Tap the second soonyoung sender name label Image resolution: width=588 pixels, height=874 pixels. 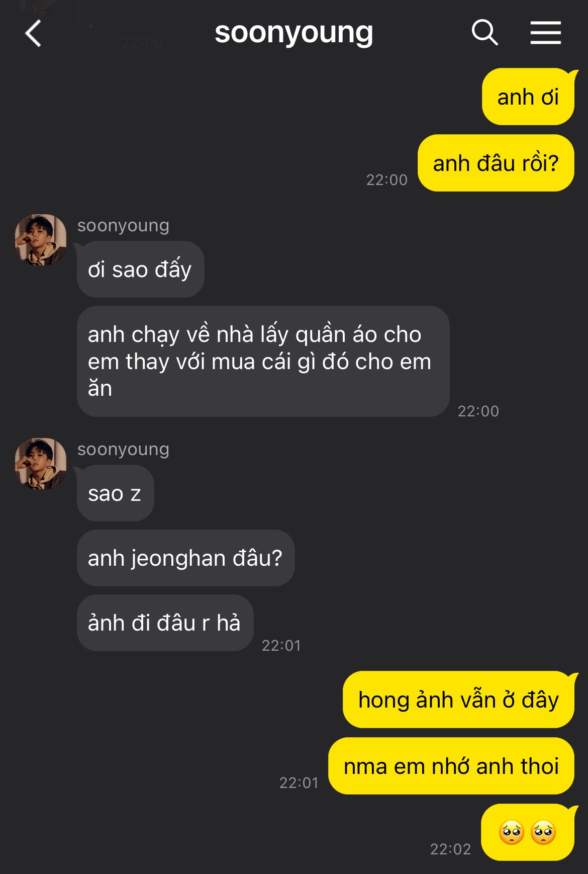[123, 449]
